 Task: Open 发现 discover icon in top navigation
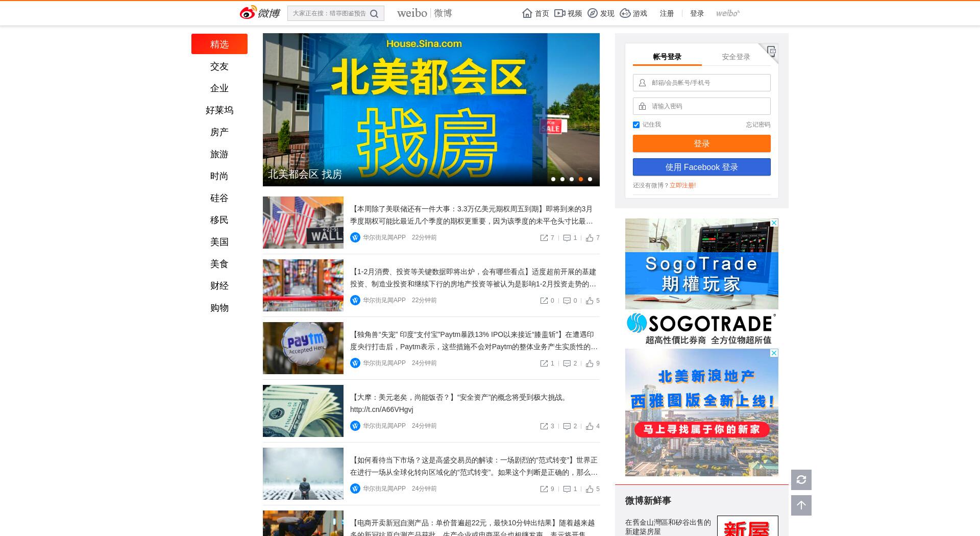592,13
